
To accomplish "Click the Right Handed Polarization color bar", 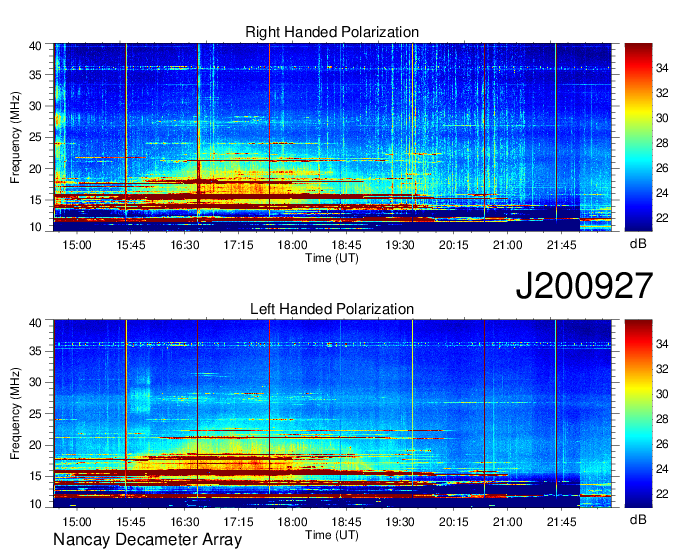I will (x=638, y=137).
